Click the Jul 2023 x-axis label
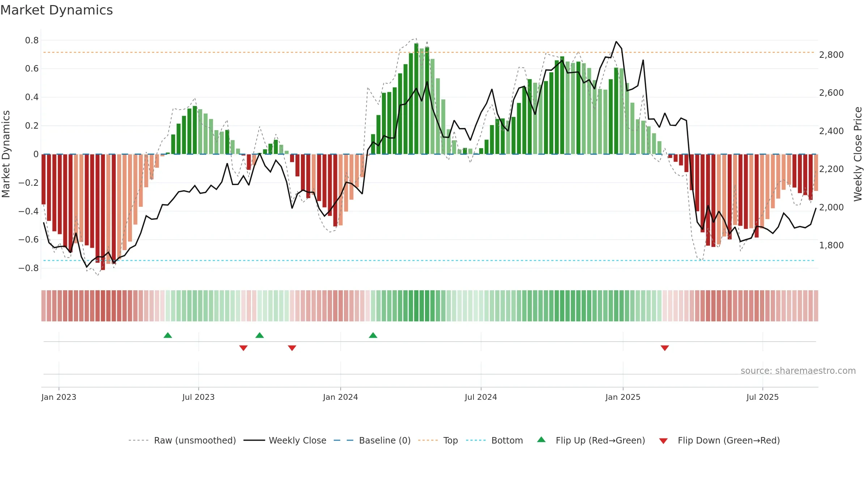 199,397
